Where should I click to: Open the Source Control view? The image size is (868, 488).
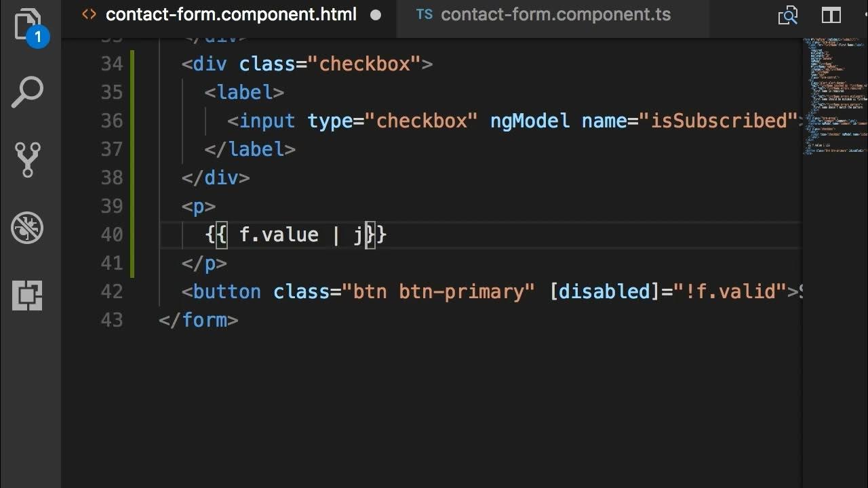point(27,160)
